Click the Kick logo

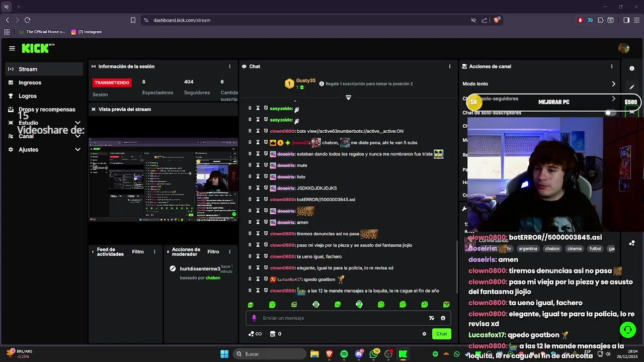38,48
